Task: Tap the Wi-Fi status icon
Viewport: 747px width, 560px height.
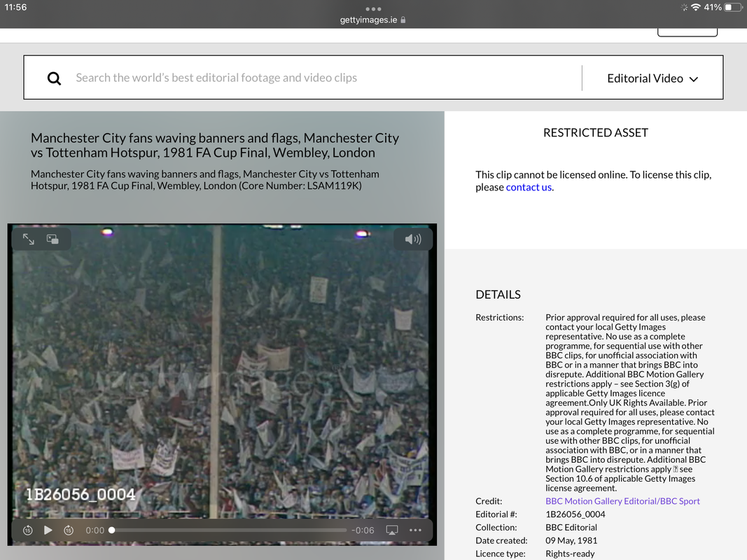Action: 696,7
